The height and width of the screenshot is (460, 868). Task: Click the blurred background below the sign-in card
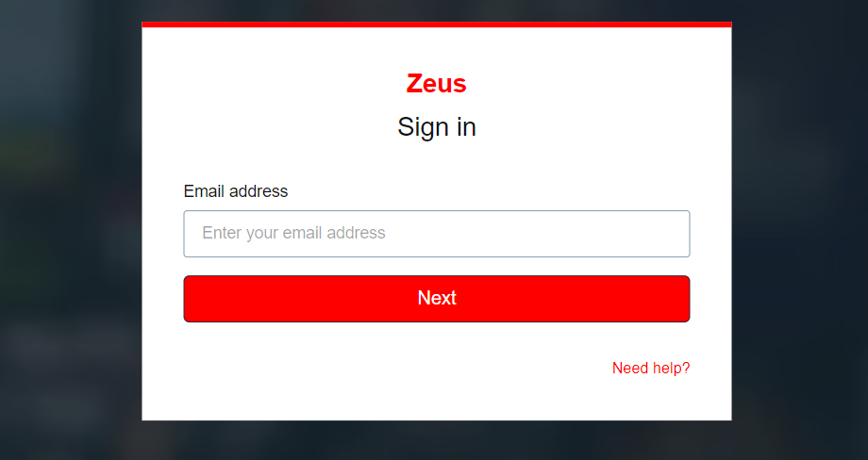click(436, 440)
